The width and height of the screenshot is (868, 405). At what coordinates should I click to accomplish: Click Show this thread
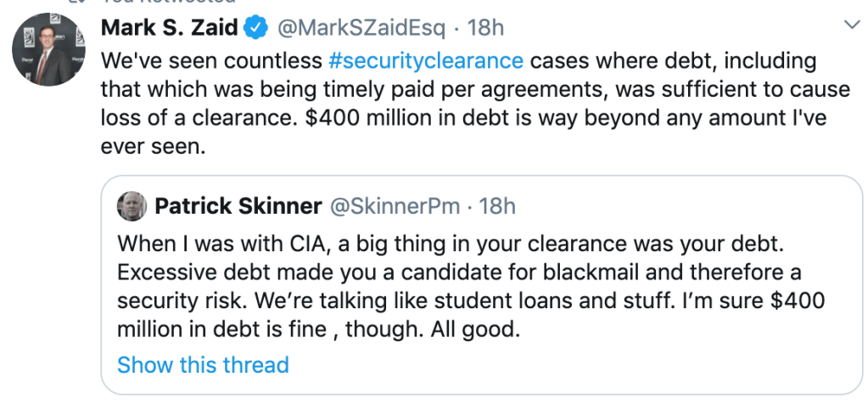(203, 364)
